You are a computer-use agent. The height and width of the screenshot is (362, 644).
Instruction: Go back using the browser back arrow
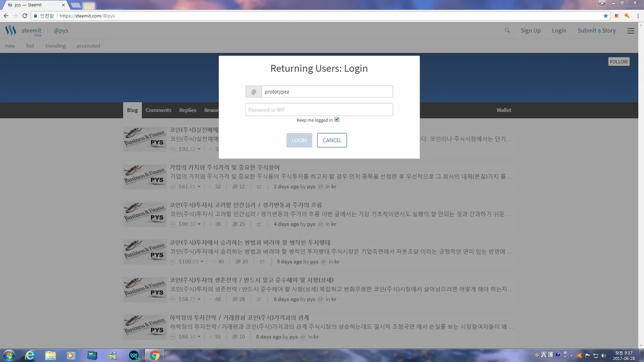[x=6, y=16]
